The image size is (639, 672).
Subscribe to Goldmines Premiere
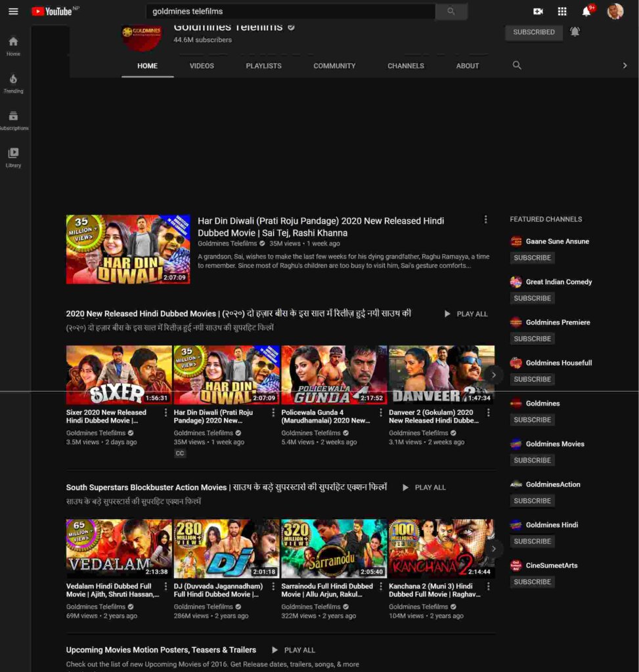click(532, 339)
